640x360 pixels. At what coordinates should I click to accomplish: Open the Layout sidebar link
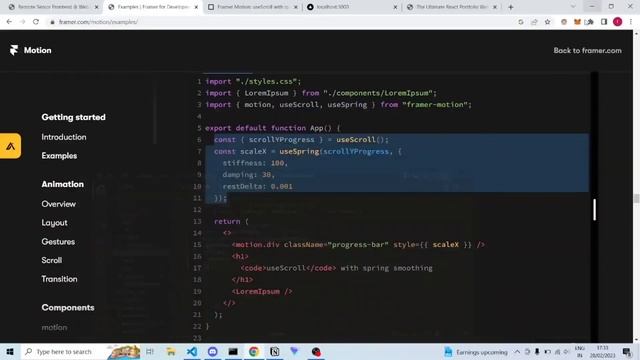tap(54, 223)
